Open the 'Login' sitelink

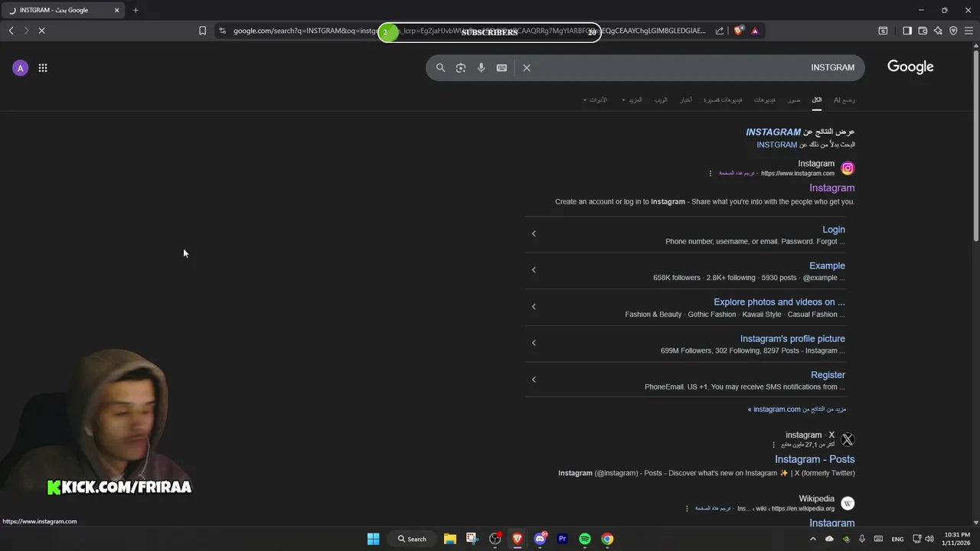834,230
